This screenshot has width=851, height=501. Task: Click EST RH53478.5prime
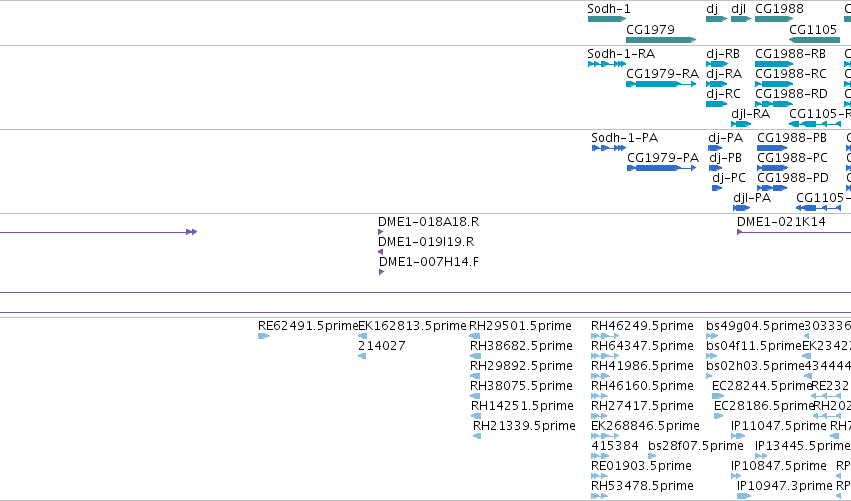[599, 496]
